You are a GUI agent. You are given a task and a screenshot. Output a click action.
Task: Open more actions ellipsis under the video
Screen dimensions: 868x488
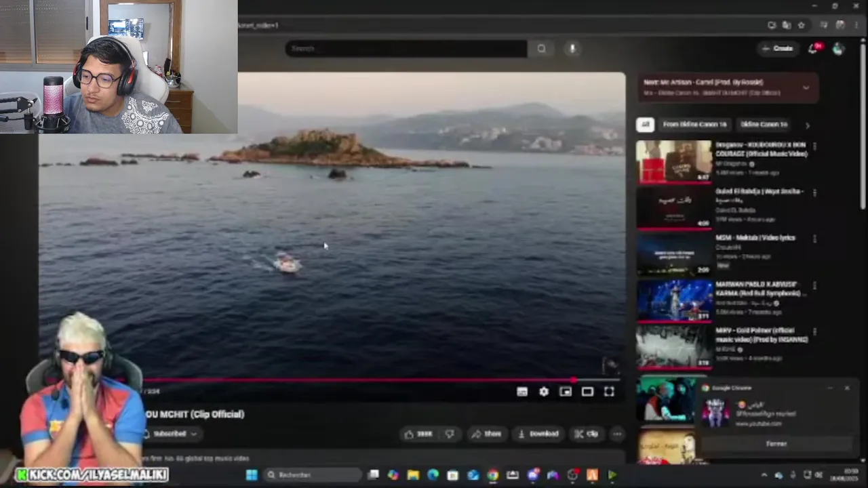coord(617,434)
